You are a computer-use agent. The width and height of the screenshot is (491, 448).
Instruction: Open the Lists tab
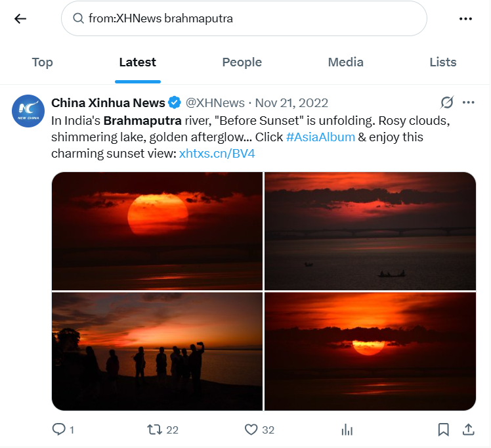[x=442, y=62]
